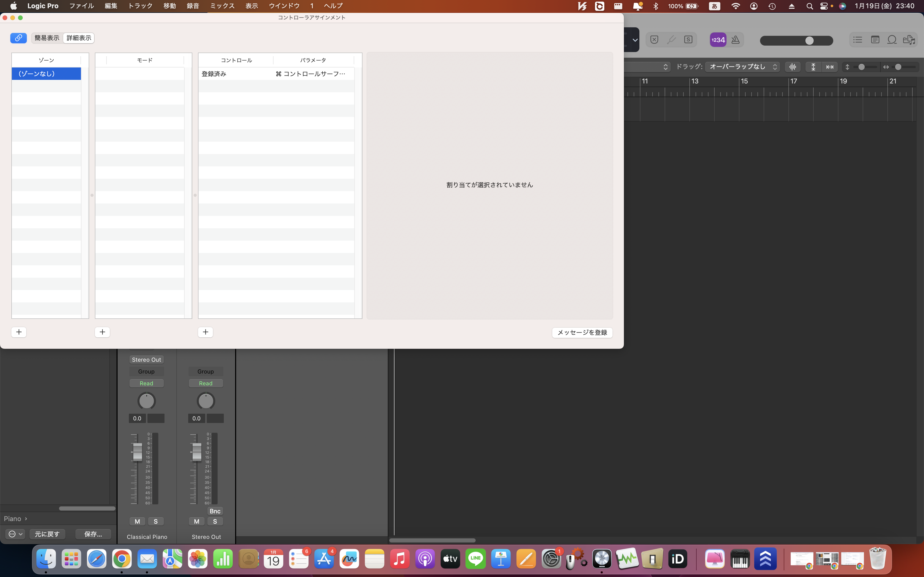
Task: Toggle the metronome icon
Action: (735, 40)
